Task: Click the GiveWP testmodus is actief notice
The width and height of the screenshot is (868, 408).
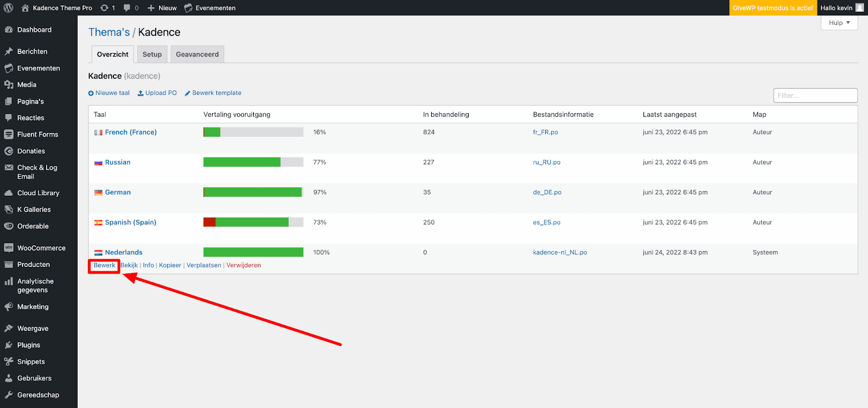Action: click(x=773, y=8)
